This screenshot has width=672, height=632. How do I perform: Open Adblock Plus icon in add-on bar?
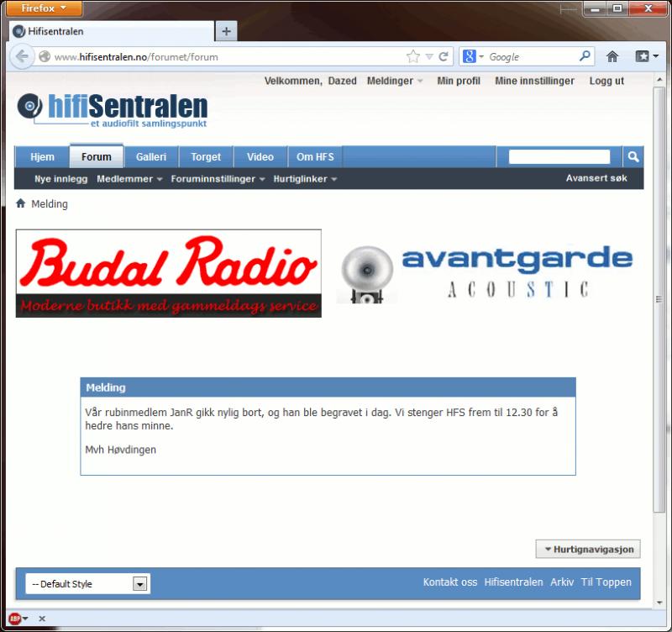[x=14, y=619]
